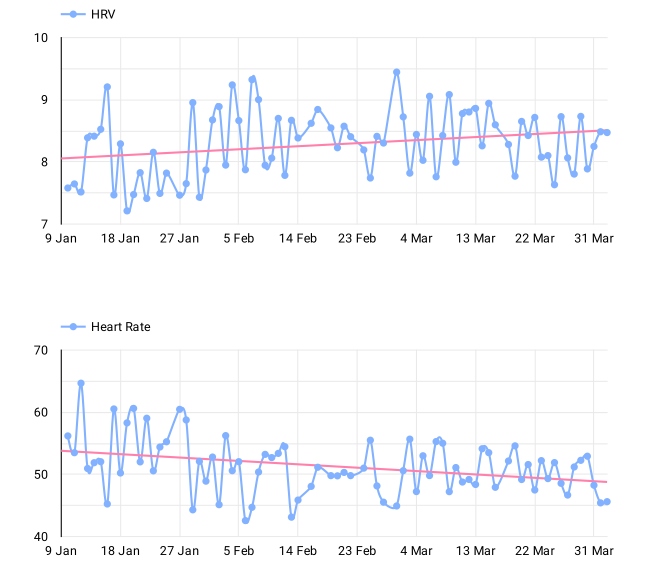The width and height of the screenshot is (665, 585).
Task: Click the '9' label on HRV y-axis
Action: 44,100
